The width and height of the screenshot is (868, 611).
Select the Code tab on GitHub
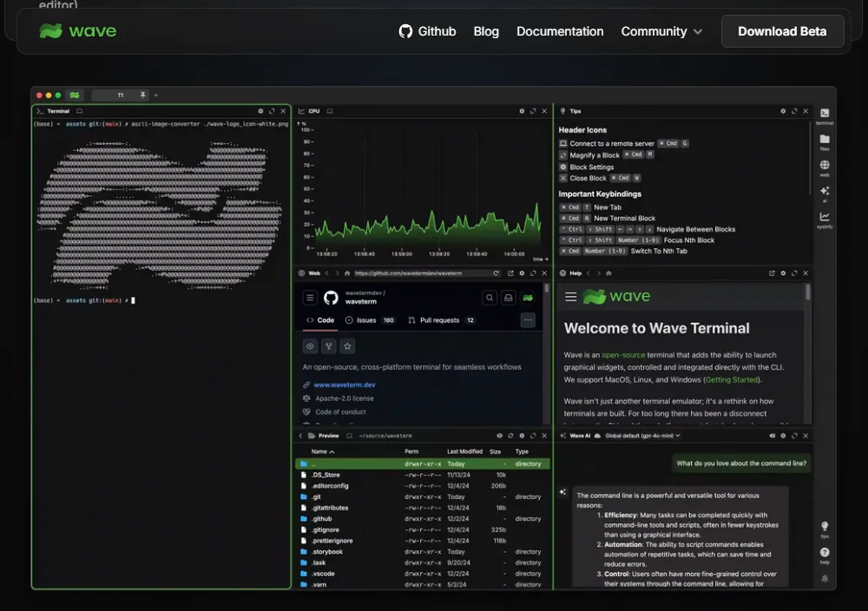coord(320,320)
